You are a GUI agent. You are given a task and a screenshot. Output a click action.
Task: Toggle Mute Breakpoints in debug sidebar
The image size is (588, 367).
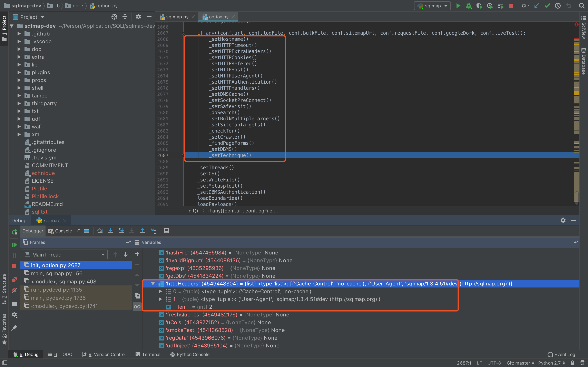click(14, 290)
